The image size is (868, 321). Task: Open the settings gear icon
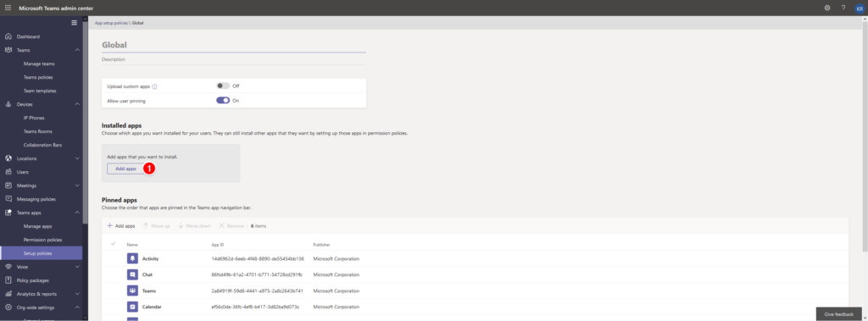[x=827, y=8]
